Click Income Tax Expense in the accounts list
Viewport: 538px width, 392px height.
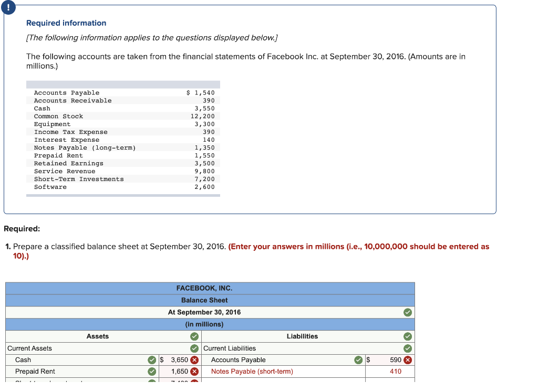(x=71, y=132)
